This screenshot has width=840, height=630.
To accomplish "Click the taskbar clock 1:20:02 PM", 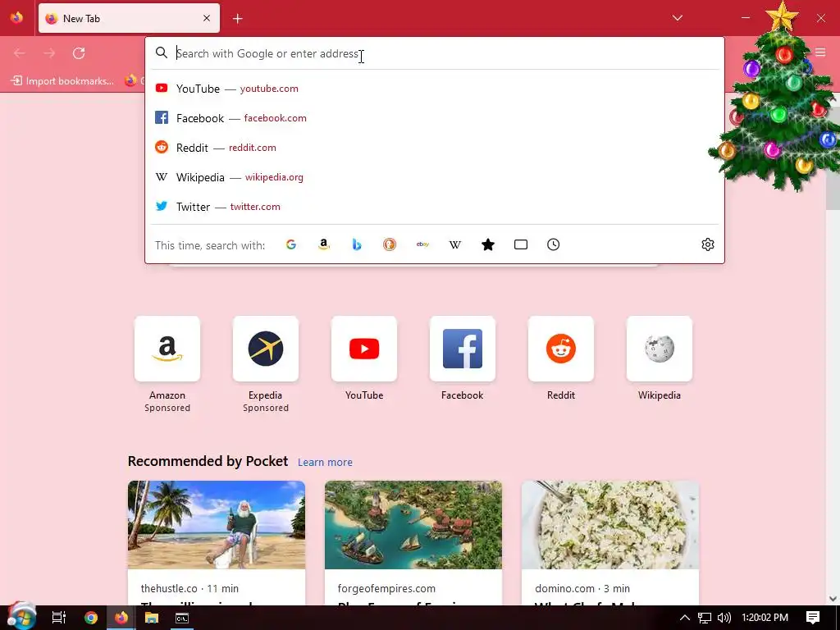I will pos(765,618).
